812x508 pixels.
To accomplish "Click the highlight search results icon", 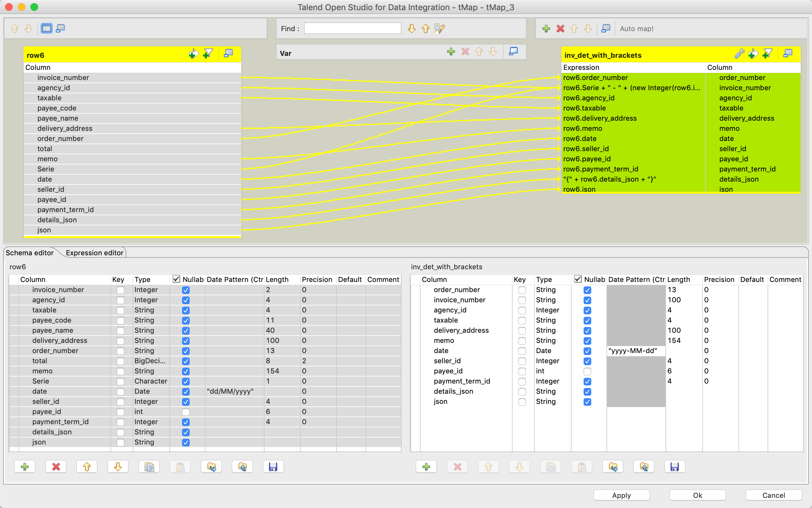I will 440,29.
